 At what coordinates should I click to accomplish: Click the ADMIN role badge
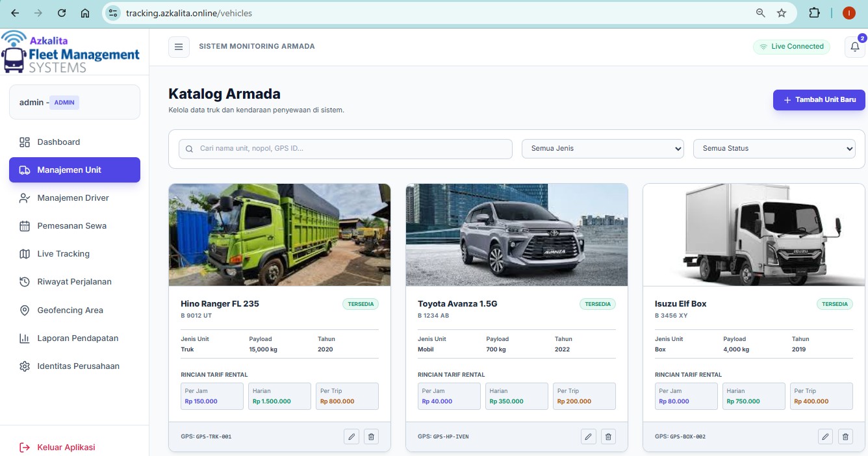[64, 103]
